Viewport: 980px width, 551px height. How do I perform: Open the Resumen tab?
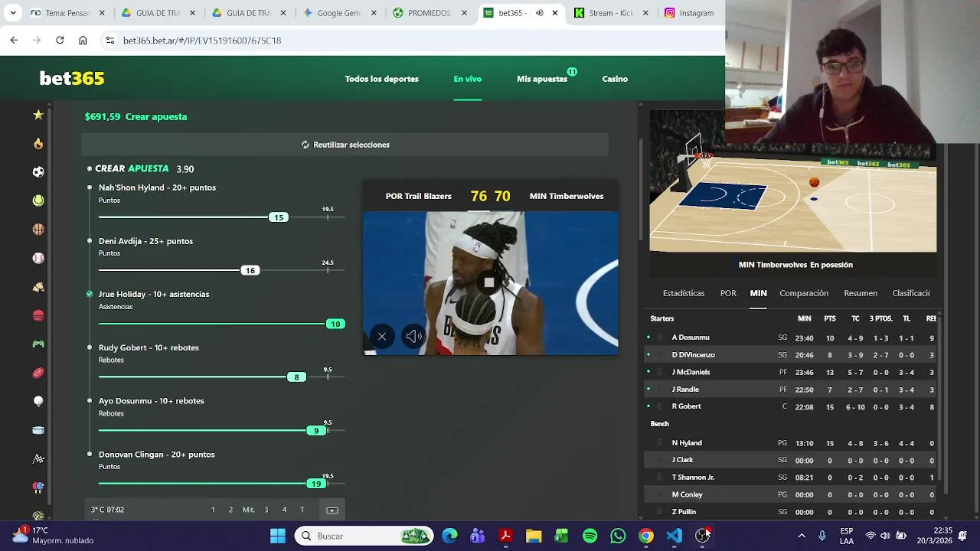861,293
